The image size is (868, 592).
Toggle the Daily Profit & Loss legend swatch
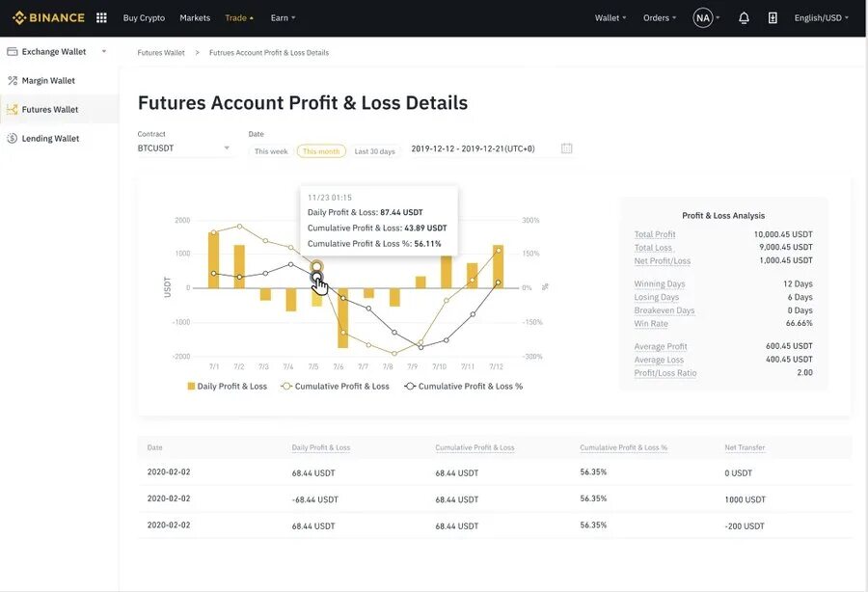click(191, 386)
